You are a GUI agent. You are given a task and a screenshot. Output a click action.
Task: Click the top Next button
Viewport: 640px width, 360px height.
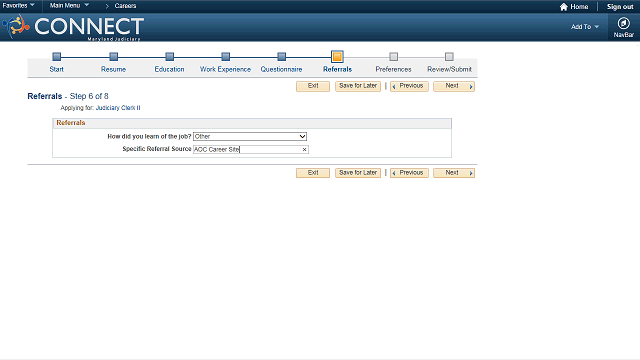point(454,86)
